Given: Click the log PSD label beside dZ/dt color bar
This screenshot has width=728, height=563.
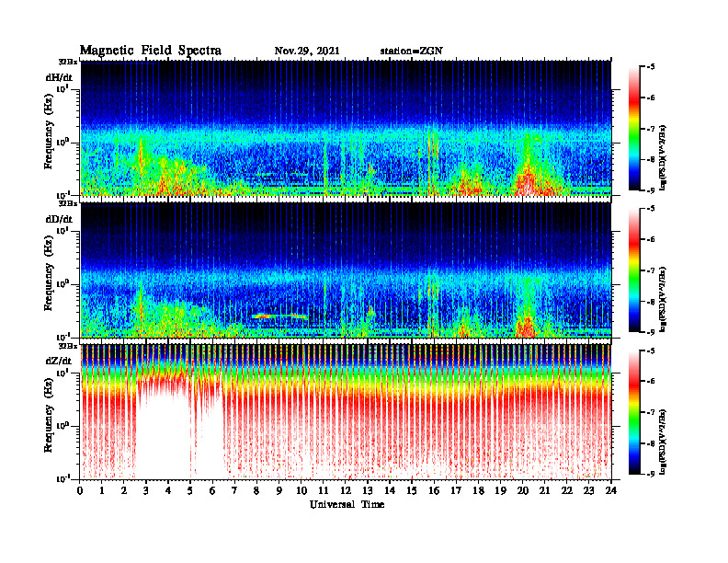Looking at the screenshot, I should click(x=664, y=441).
